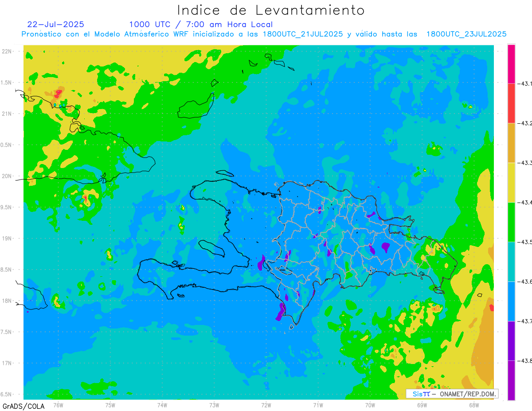The image size is (532, 411).
Task: Click the longitude label '72W'
Action: point(266,405)
